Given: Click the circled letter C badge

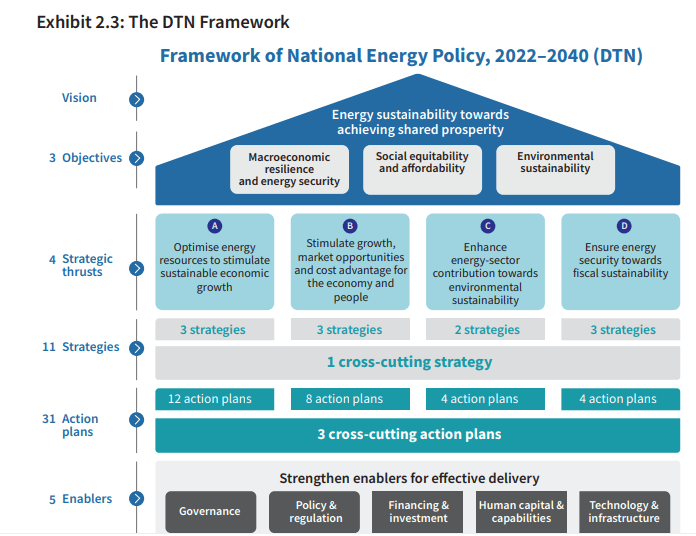Looking at the screenshot, I should point(487,226).
